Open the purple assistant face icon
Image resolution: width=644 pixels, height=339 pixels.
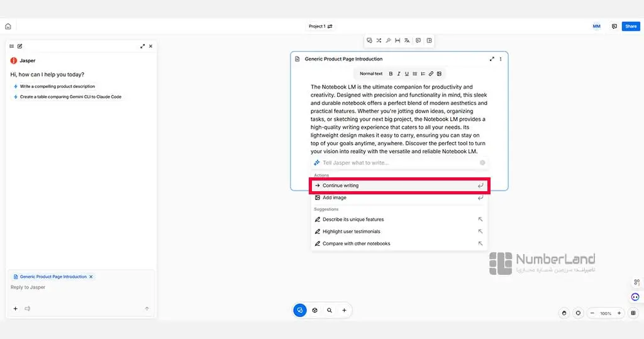(x=635, y=297)
